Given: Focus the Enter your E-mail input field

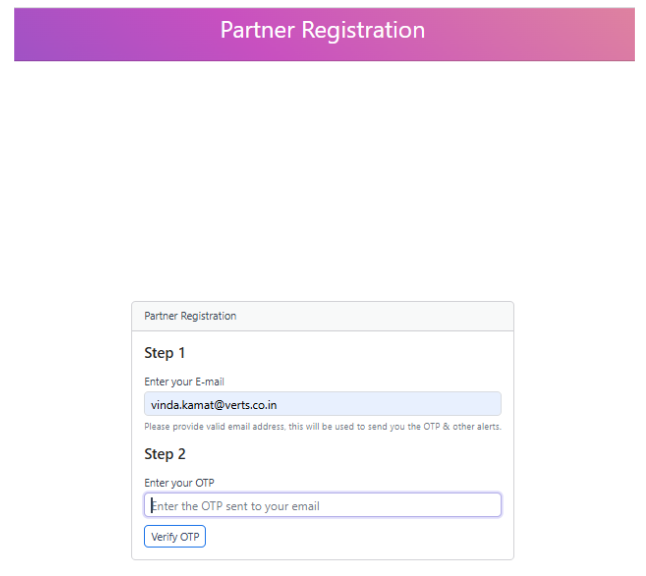Looking at the screenshot, I should 322,404.
